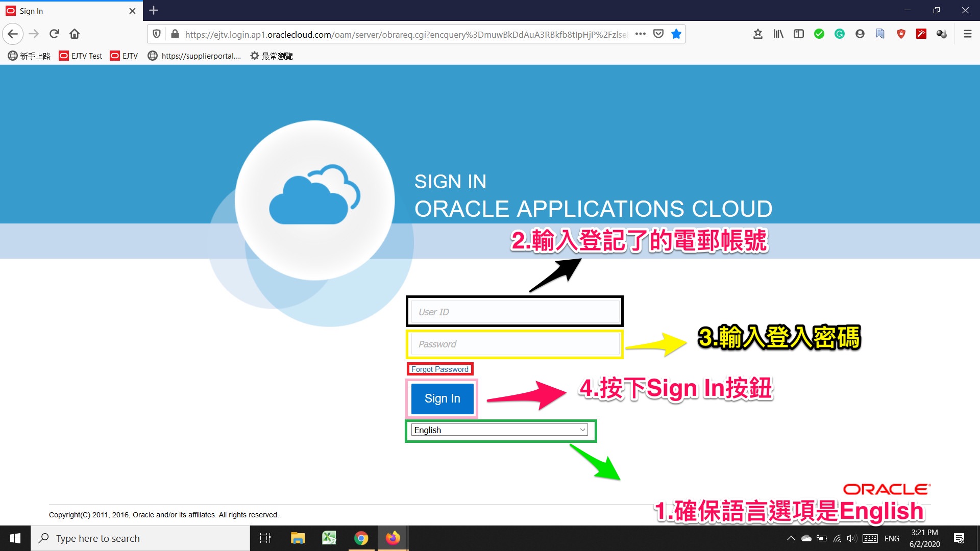This screenshot has height=551, width=980.
Task: Click the browser Forward arrow button
Action: pyautogui.click(x=34, y=34)
